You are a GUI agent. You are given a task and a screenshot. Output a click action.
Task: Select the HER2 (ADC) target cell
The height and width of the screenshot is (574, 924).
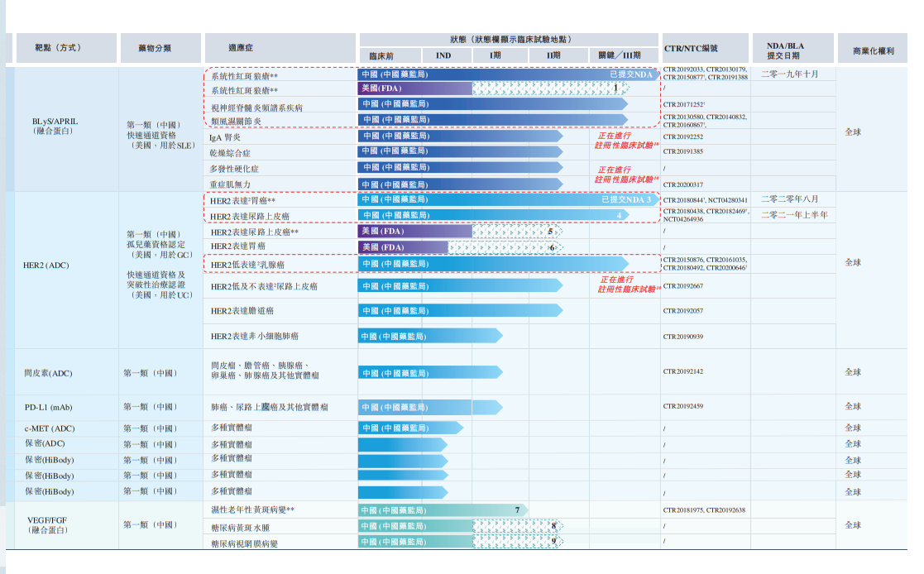click(x=49, y=265)
